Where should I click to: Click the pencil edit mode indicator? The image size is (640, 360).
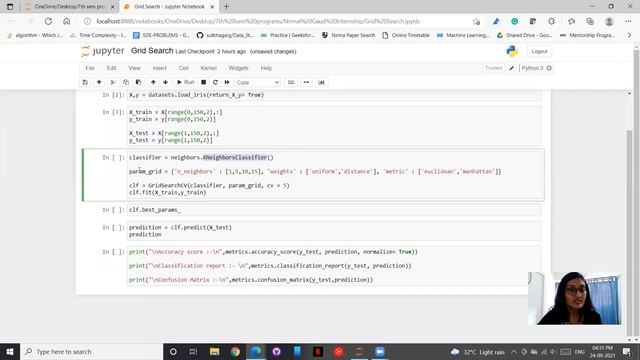click(511, 68)
